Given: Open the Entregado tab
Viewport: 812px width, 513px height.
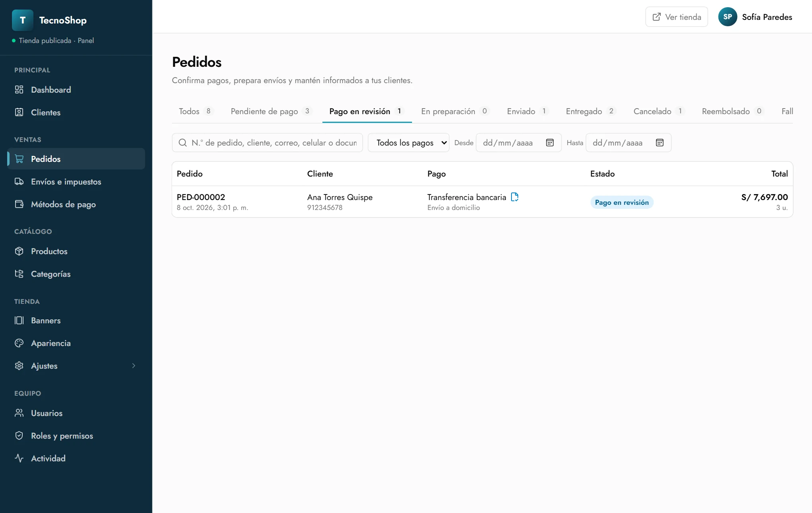Looking at the screenshot, I should (591, 111).
